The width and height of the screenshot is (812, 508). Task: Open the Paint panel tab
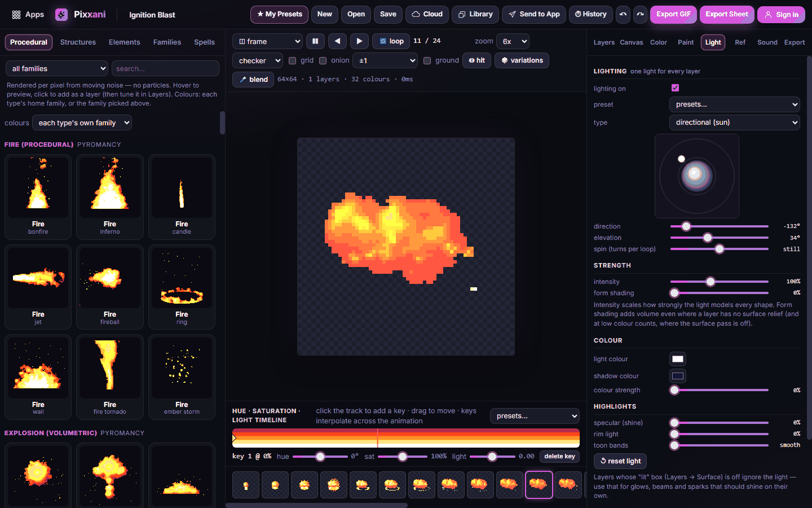686,42
